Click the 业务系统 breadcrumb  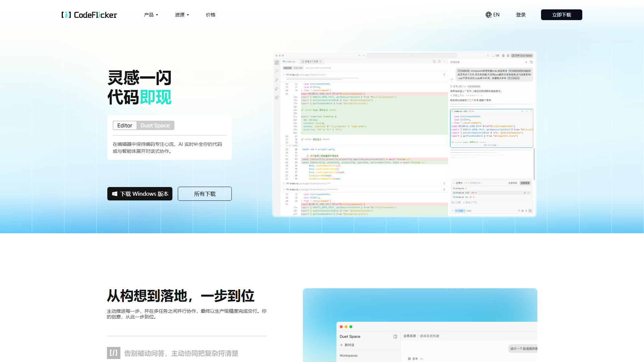click(410, 336)
